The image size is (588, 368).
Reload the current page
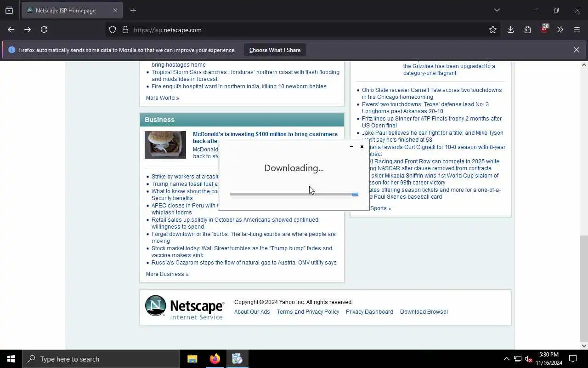pyautogui.click(x=44, y=29)
